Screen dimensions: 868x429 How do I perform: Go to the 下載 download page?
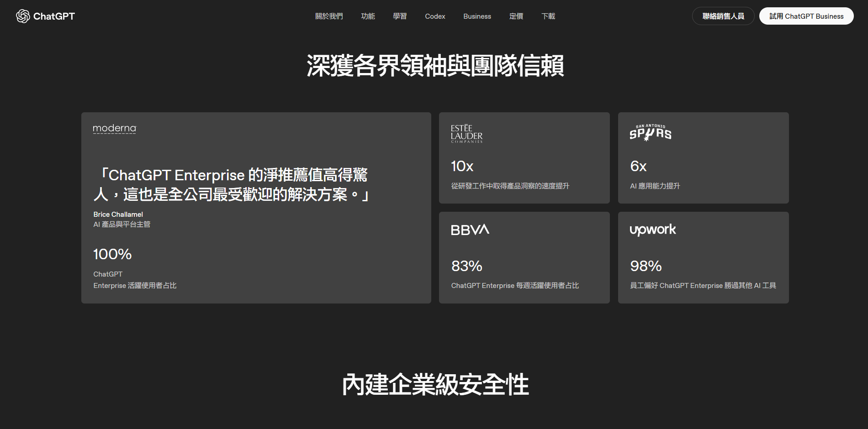pos(548,16)
